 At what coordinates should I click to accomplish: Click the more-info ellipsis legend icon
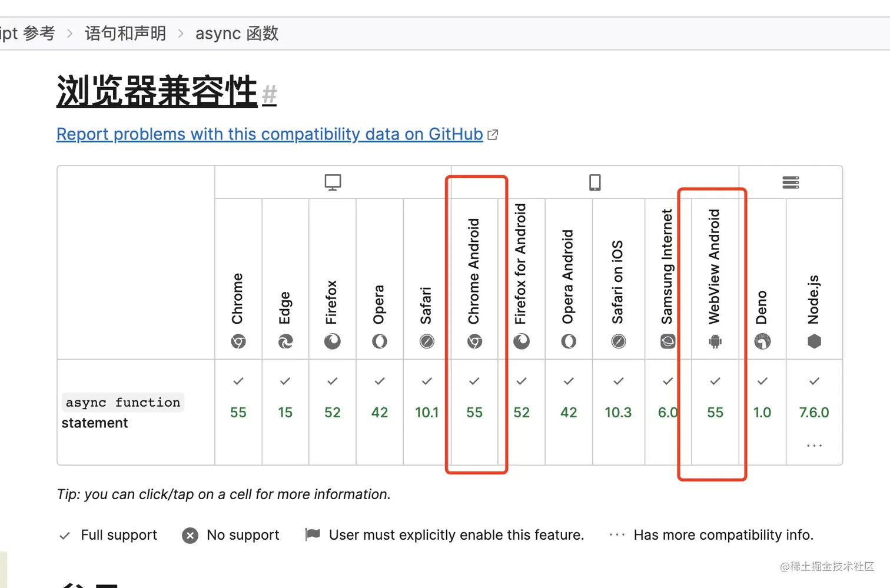click(x=617, y=535)
